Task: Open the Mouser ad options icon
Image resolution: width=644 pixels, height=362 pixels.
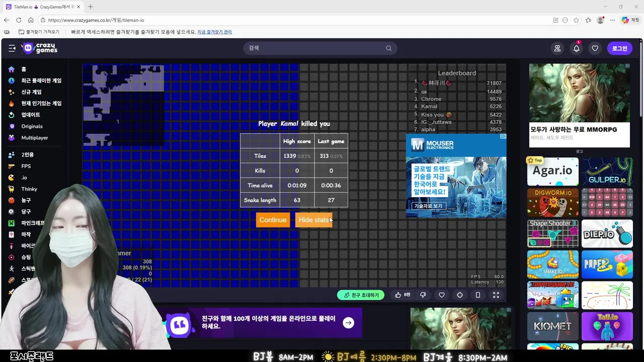Action: tap(503, 136)
